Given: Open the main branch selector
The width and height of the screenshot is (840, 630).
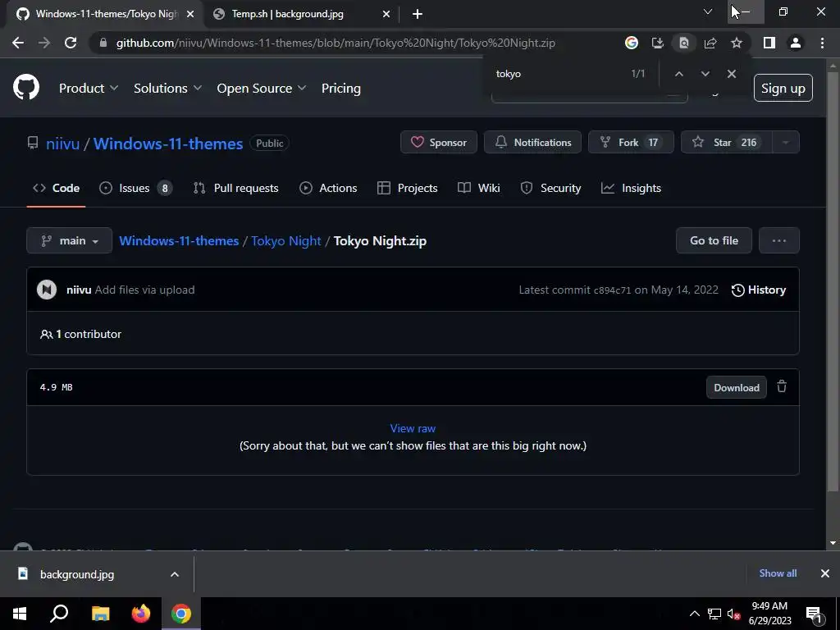Looking at the screenshot, I should [x=69, y=240].
